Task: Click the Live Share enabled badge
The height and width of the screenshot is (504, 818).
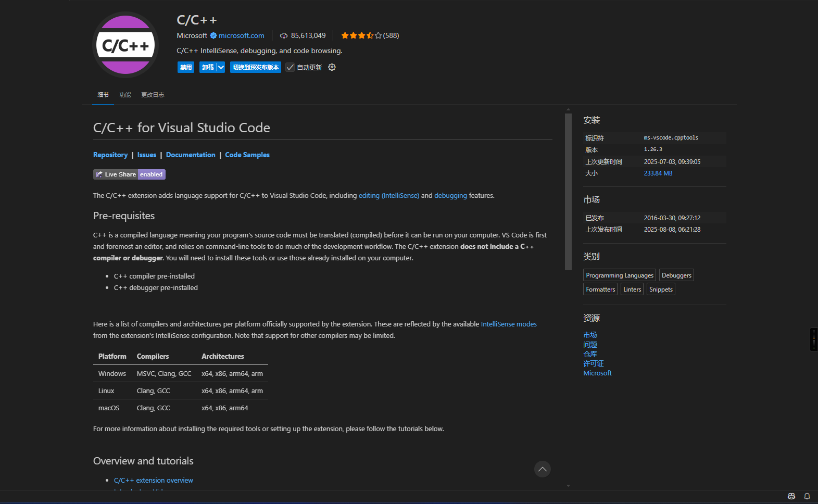Action: tap(129, 174)
